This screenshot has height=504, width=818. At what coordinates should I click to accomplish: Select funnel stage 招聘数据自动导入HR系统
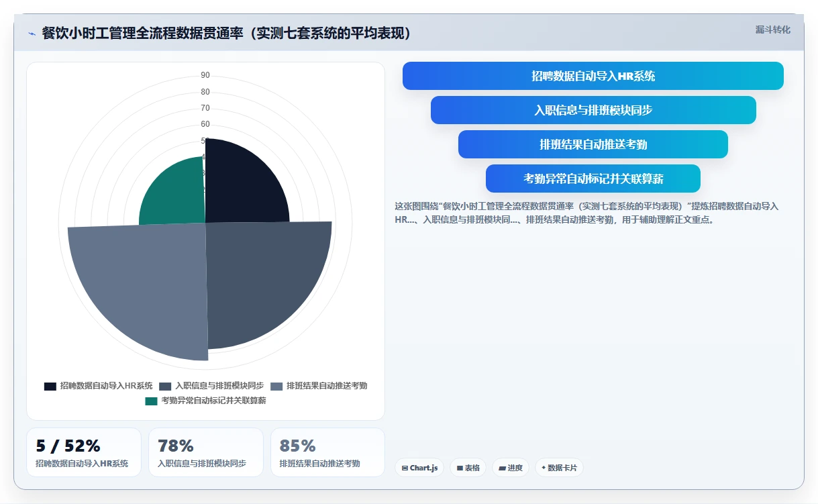[x=593, y=76]
